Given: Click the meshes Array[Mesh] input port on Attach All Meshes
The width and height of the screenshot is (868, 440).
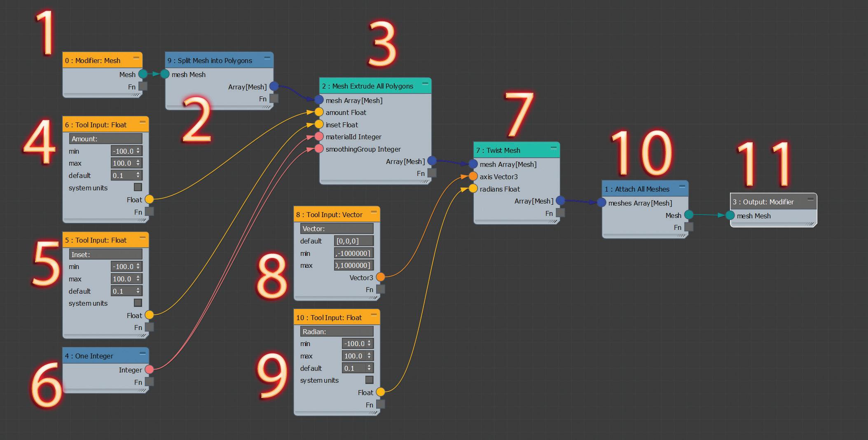Looking at the screenshot, I should point(601,203).
